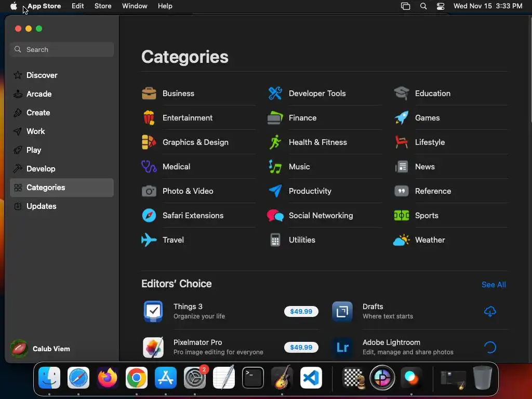Switch to the Work section
This screenshot has height=399, width=532.
[62, 131]
